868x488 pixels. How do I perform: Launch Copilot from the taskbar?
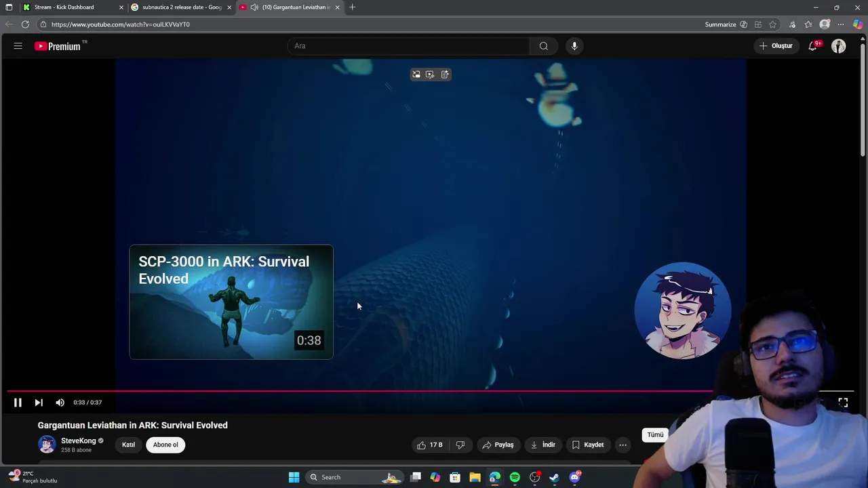[435, 477]
